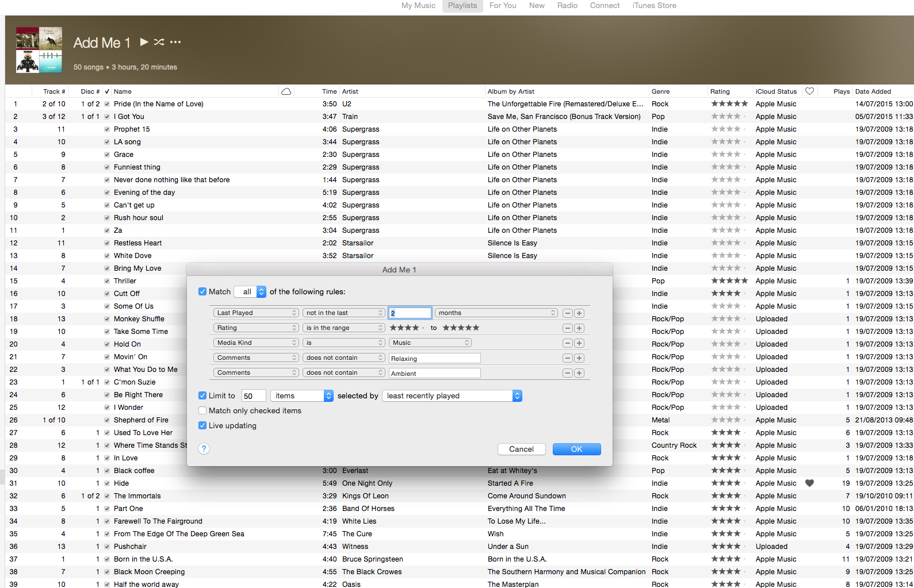The width and height of the screenshot is (914, 588).
Task: Switch to the Radio tab
Action: click(x=567, y=6)
